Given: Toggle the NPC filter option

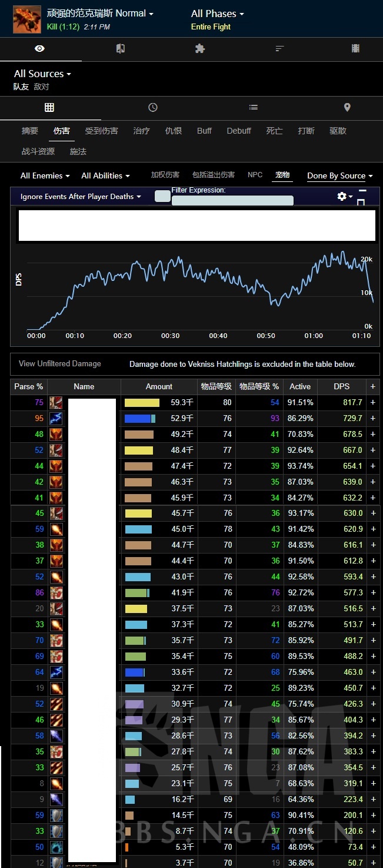Looking at the screenshot, I should [x=255, y=175].
